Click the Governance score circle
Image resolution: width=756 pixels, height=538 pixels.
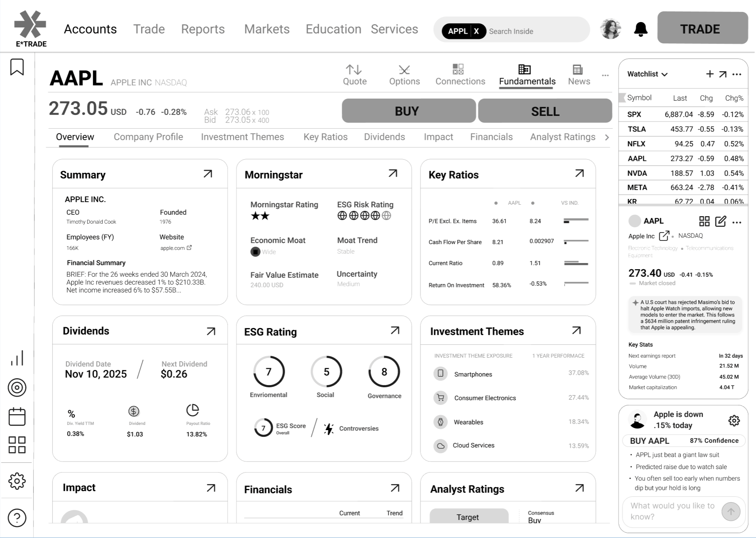click(384, 372)
